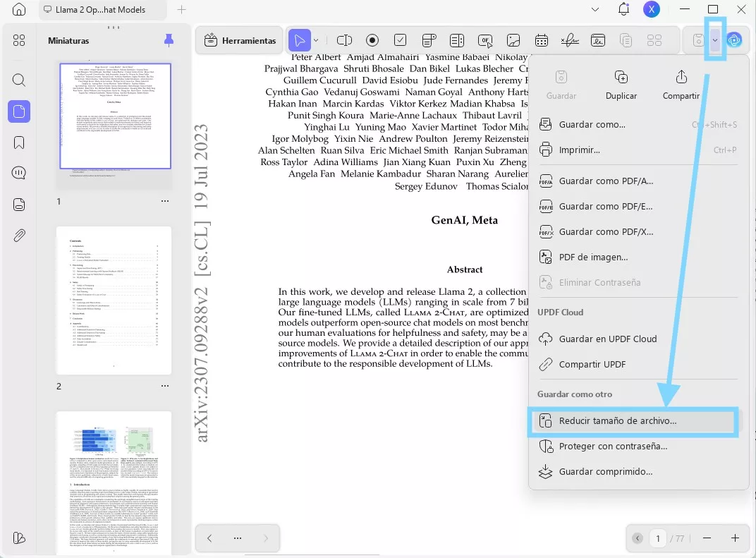
Task: Select PDF de imagen...
Action: [638, 257]
